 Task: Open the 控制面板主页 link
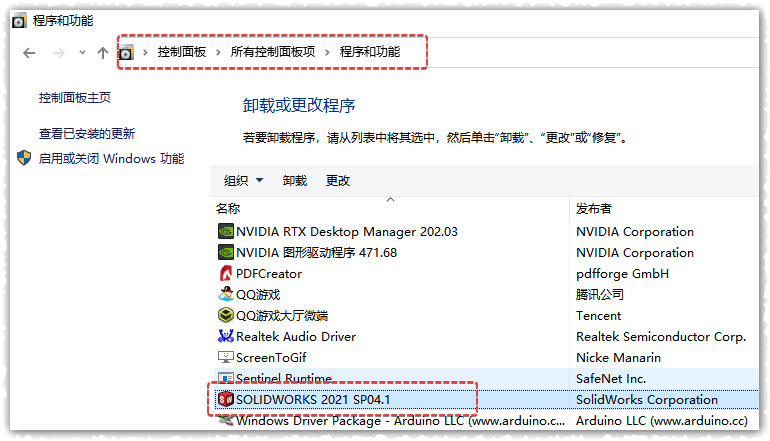[x=75, y=98]
